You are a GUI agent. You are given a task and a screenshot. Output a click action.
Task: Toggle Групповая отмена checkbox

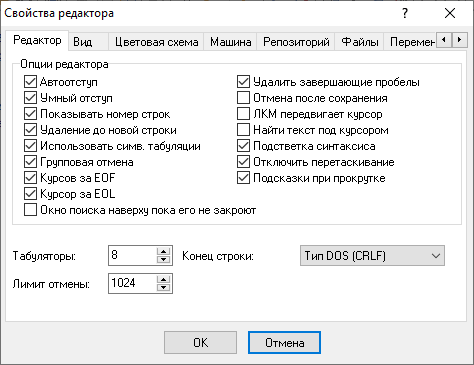(x=30, y=162)
